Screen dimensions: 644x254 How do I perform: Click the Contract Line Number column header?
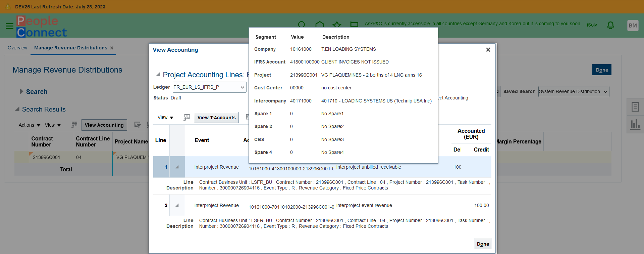pyautogui.click(x=93, y=141)
